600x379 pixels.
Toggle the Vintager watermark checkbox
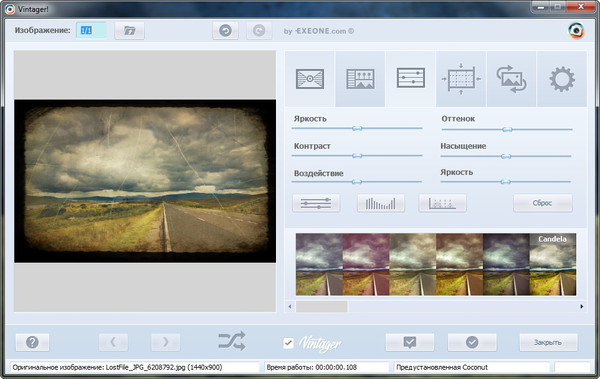pyautogui.click(x=289, y=343)
